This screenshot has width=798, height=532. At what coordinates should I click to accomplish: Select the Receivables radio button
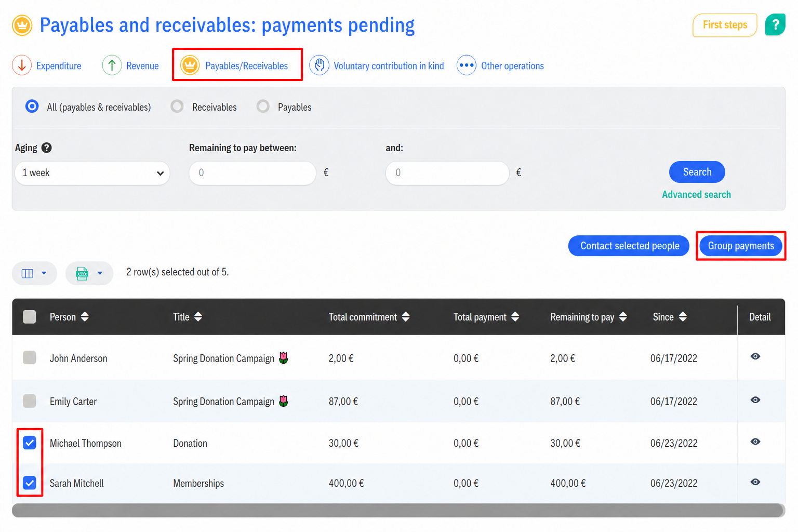coord(177,107)
